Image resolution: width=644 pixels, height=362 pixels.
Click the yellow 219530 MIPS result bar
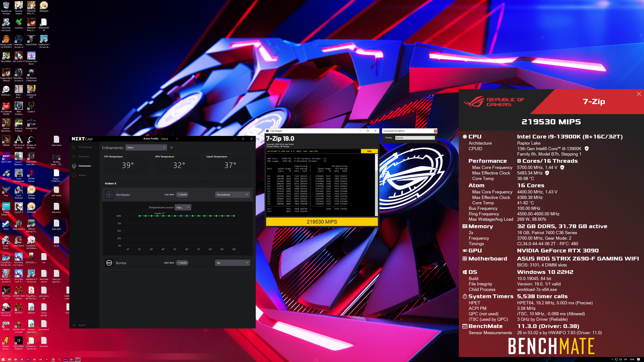click(x=322, y=222)
